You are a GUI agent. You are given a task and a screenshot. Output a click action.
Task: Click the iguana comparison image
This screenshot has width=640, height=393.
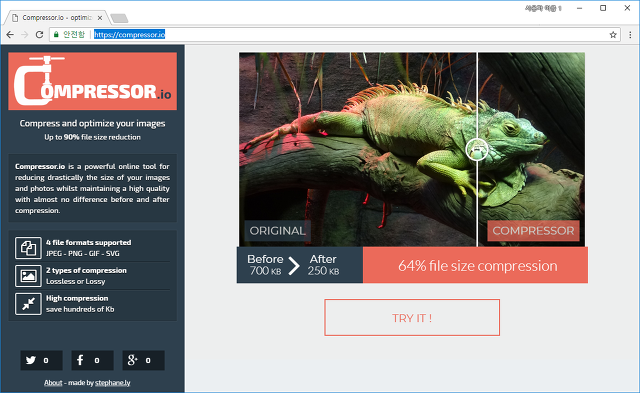coord(412,149)
